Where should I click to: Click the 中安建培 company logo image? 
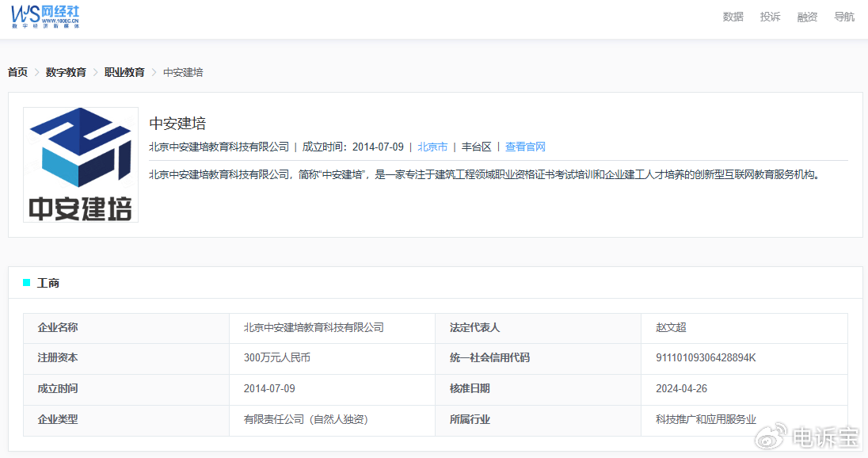click(x=81, y=165)
